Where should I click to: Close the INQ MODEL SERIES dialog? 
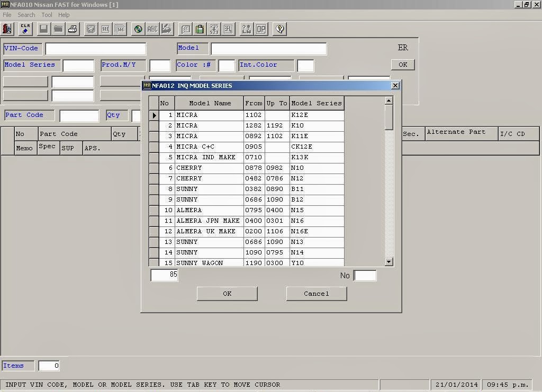(x=395, y=86)
